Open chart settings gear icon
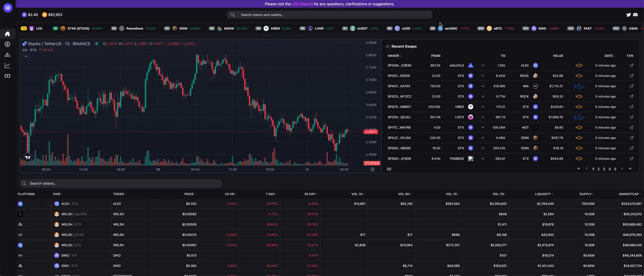The image size is (644, 276). click(372, 169)
